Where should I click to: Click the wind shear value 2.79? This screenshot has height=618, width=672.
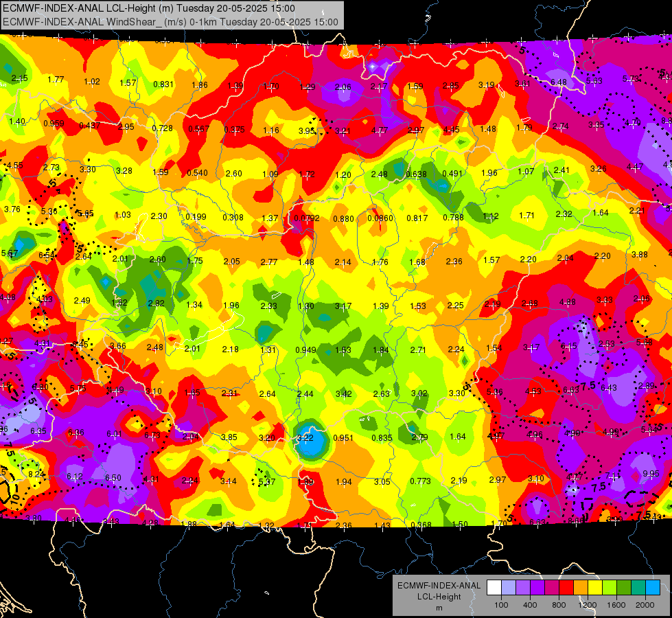click(x=419, y=437)
